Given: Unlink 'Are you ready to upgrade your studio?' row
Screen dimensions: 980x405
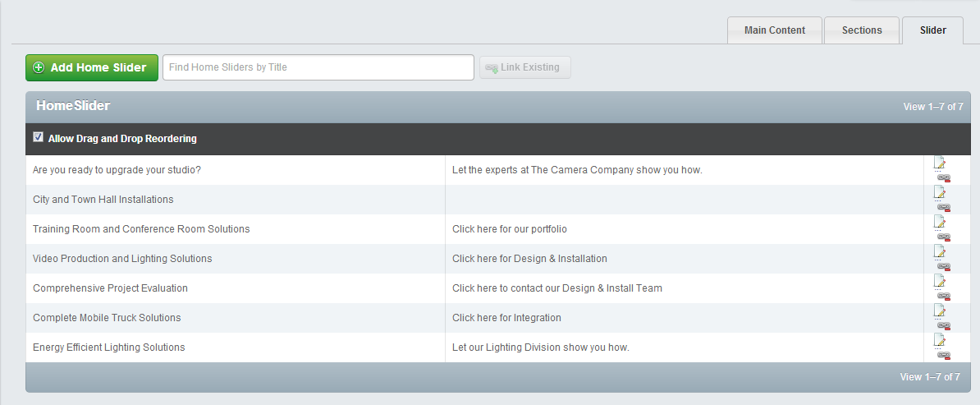Looking at the screenshot, I should [x=944, y=177].
